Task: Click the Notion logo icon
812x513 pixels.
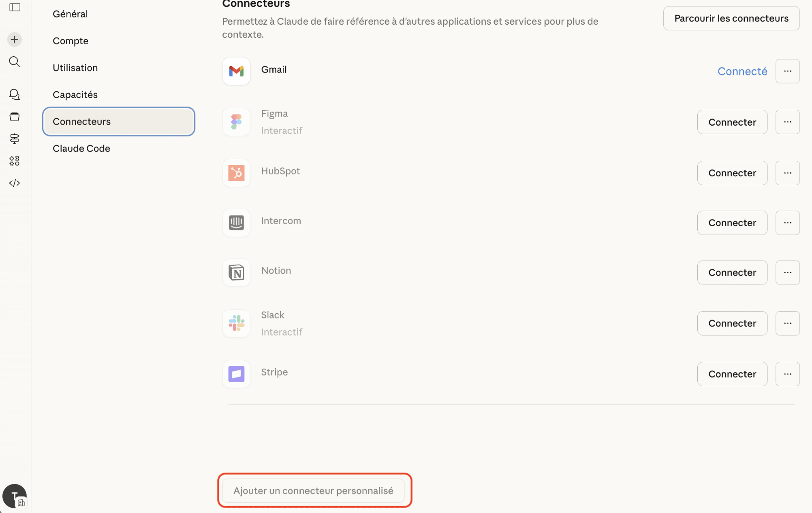Action: [236, 273]
